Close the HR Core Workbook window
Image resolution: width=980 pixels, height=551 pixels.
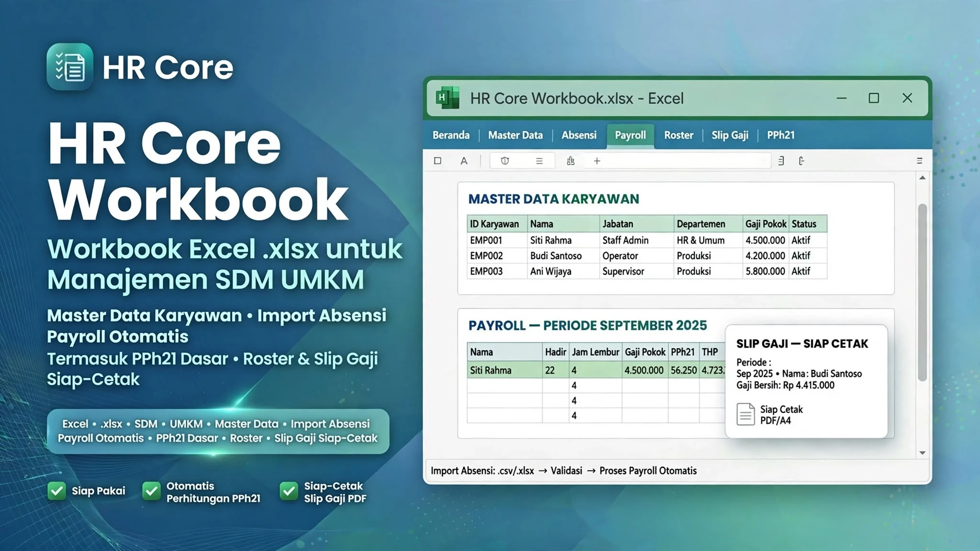(x=907, y=98)
